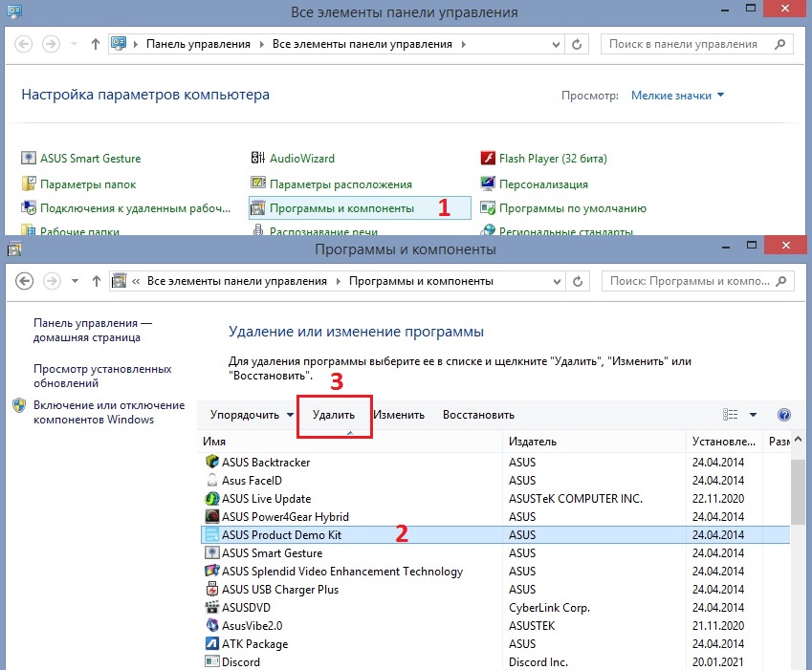Click the Изменить toolbar button
Image resolution: width=812 pixels, height=670 pixels.
399,415
